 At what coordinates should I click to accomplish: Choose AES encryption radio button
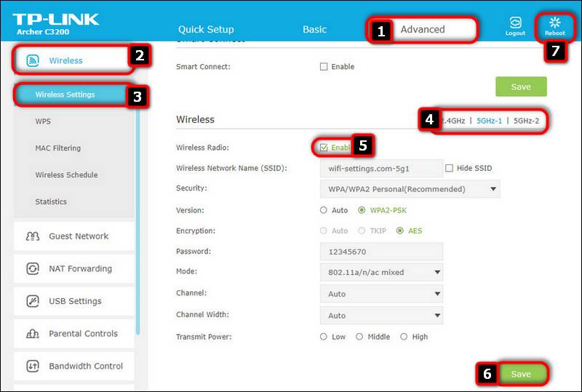pyautogui.click(x=399, y=231)
